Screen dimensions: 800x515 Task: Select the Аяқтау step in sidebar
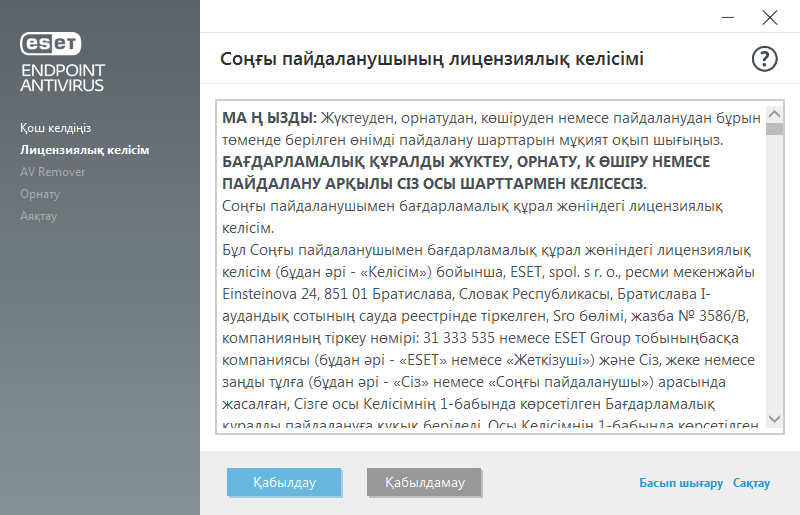(x=38, y=216)
